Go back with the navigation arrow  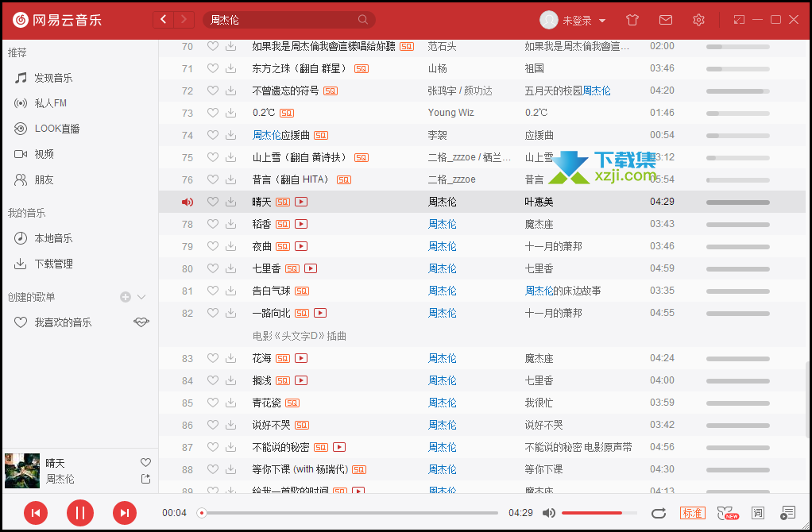164,20
